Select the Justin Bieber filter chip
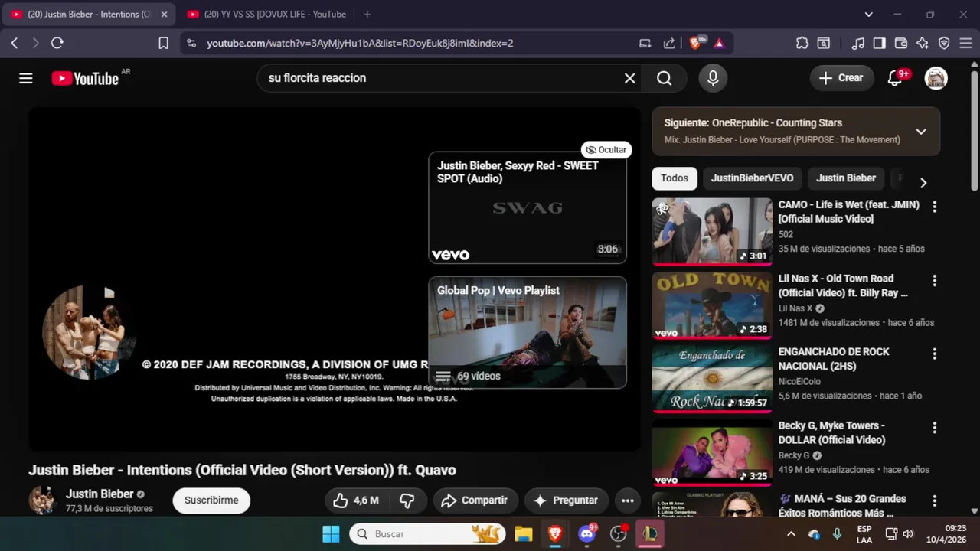Viewport: 980px width, 551px height. 846,178
